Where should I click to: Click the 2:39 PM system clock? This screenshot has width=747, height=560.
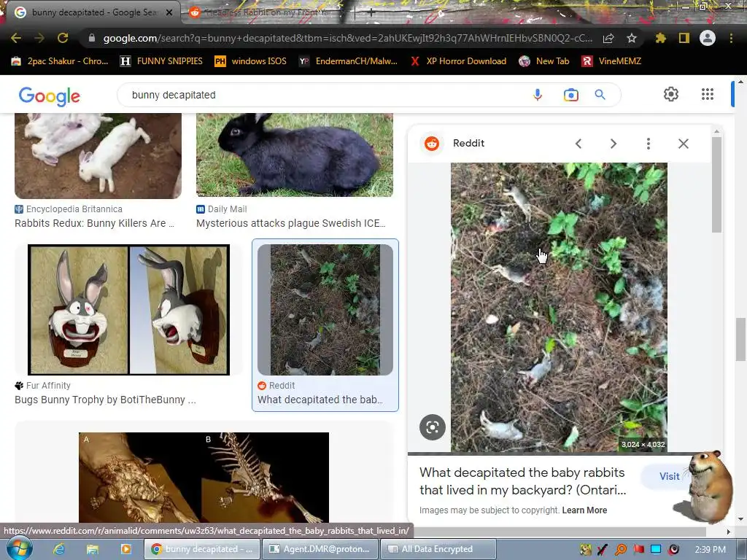coord(711,550)
